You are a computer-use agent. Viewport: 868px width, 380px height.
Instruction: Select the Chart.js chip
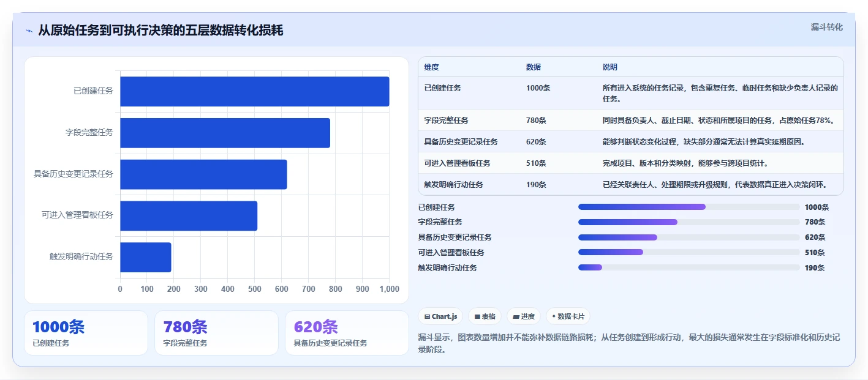(x=440, y=316)
